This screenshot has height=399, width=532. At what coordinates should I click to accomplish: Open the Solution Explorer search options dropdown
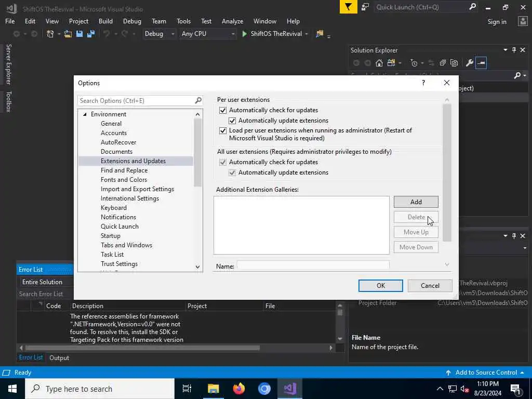(525, 75)
